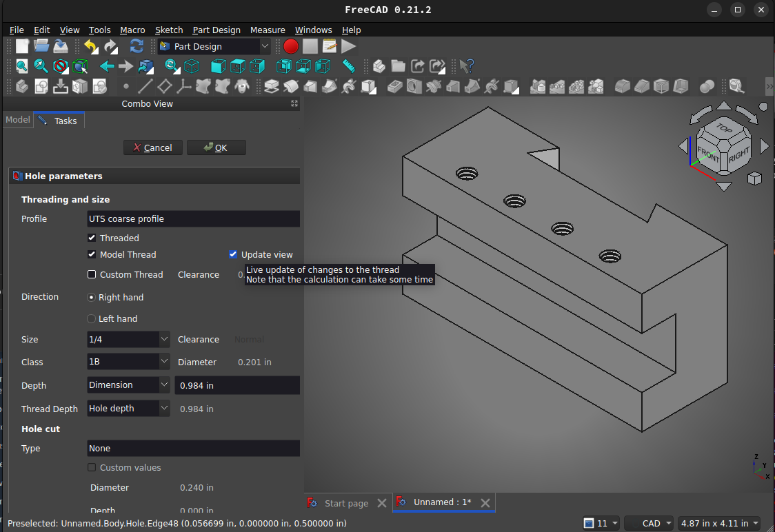Click the Depth value field 0.984 in
This screenshot has width=775, height=532.
coord(237,385)
